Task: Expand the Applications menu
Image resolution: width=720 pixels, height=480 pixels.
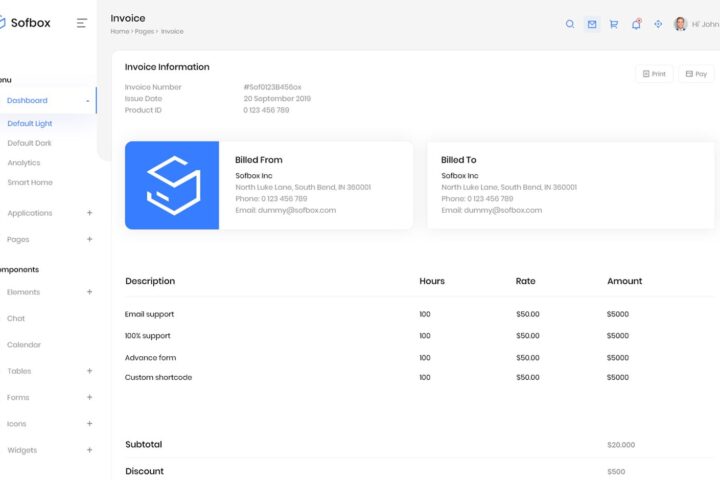Action: coord(89,213)
